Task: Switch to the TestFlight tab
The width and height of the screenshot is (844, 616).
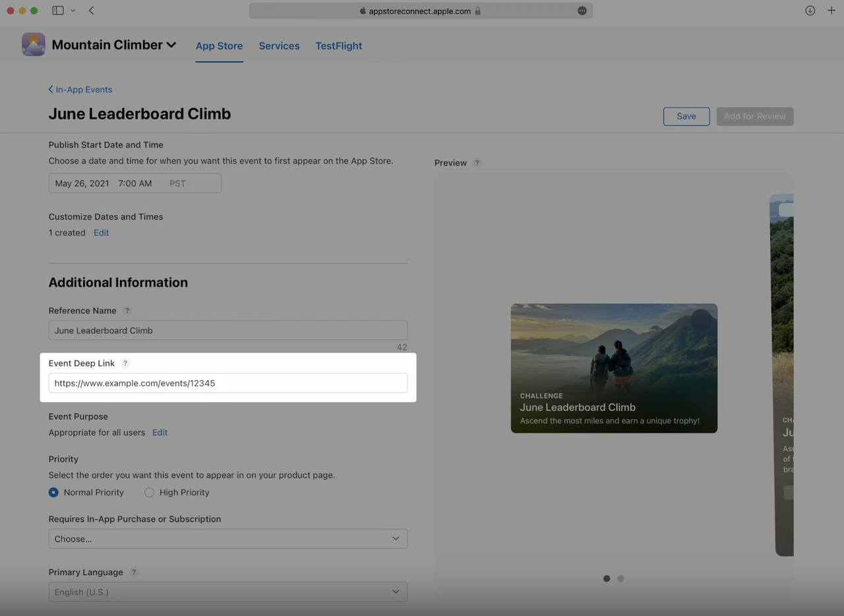Action: pos(338,46)
